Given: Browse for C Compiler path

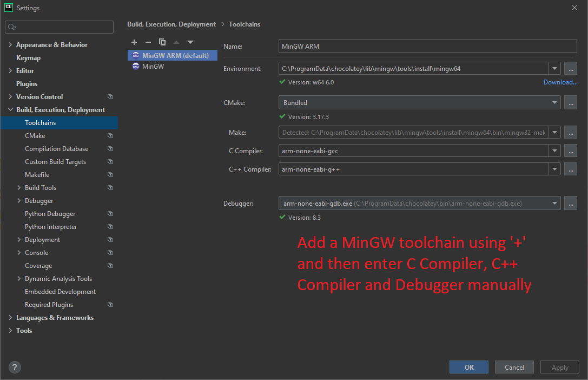Looking at the screenshot, I should coord(570,151).
